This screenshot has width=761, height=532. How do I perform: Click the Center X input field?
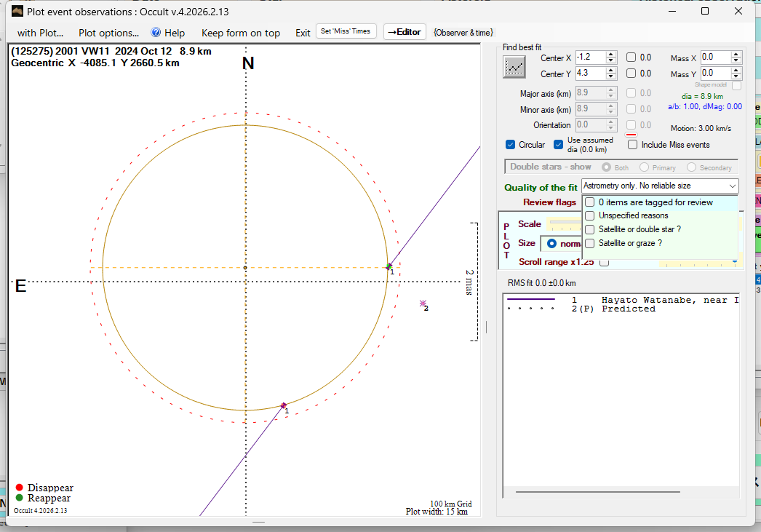pyautogui.click(x=590, y=57)
